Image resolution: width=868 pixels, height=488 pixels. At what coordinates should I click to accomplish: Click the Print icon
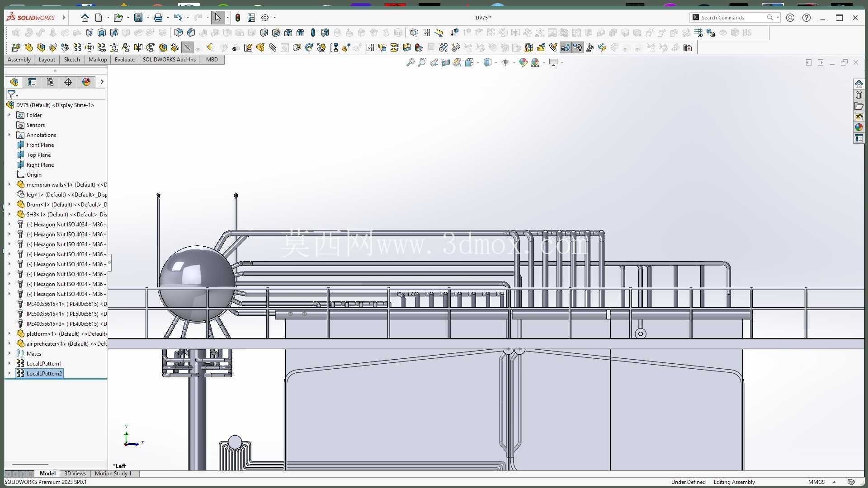click(158, 18)
